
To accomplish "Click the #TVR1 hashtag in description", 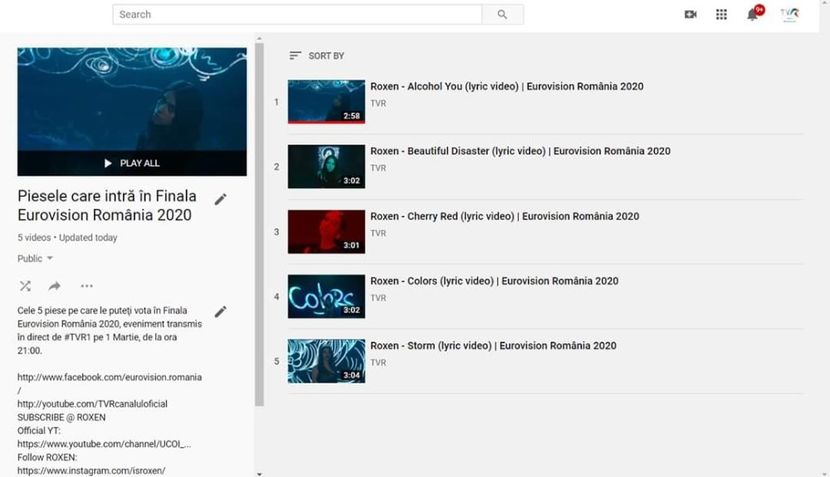I will coord(78,337).
